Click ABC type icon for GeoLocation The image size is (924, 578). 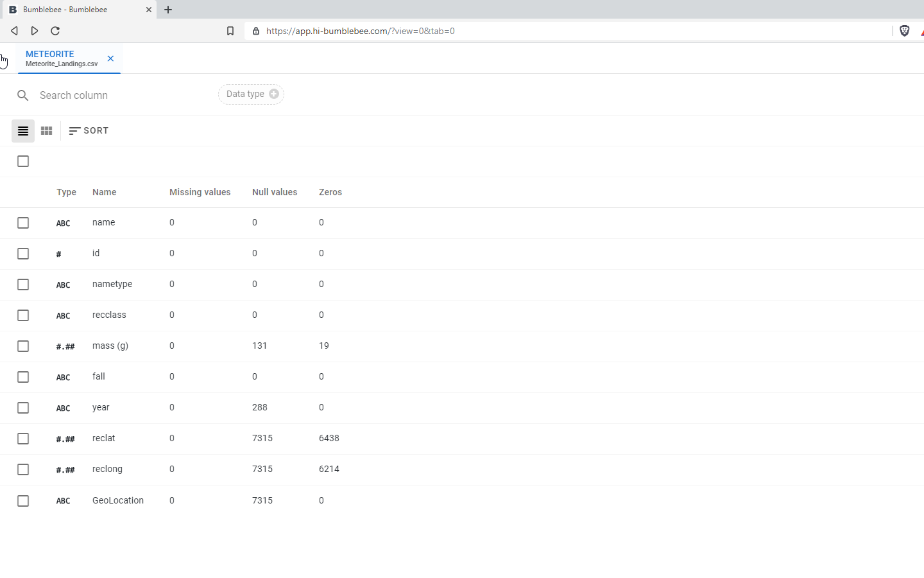63,501
